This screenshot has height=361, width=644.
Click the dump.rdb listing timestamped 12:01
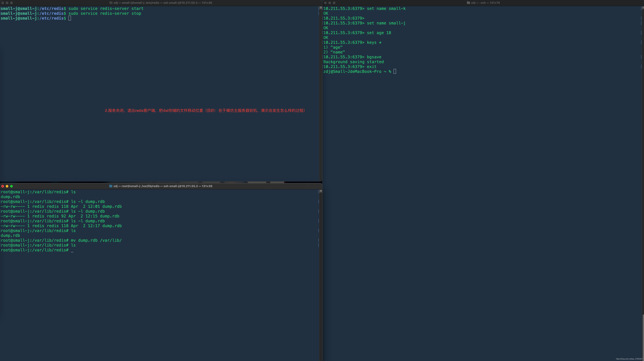point(61,207)
